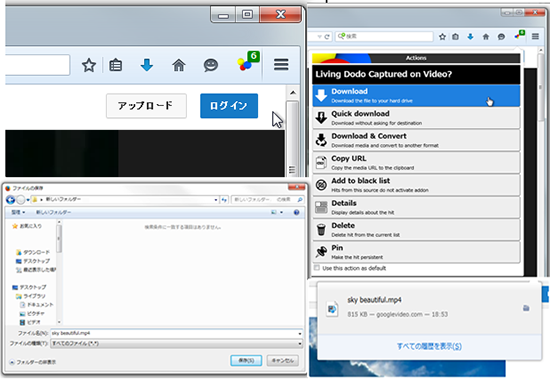550x380 pixels.
Task: Click the chat smiley icon in the small right browser toolbar
Action: pyautogui.click(x=501, y=36)
